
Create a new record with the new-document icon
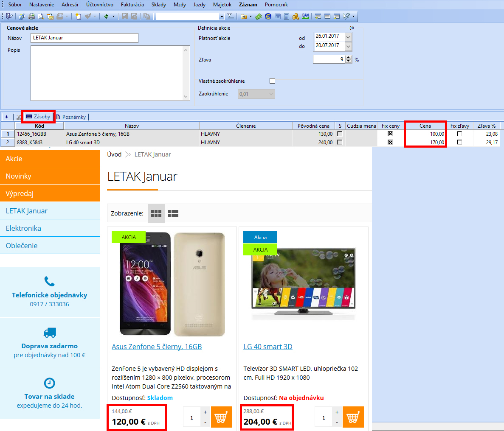(x=78, y=17)
